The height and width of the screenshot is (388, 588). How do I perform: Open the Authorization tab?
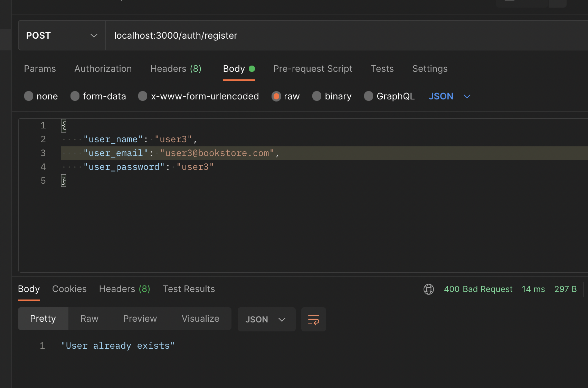[x=103, y=69]
